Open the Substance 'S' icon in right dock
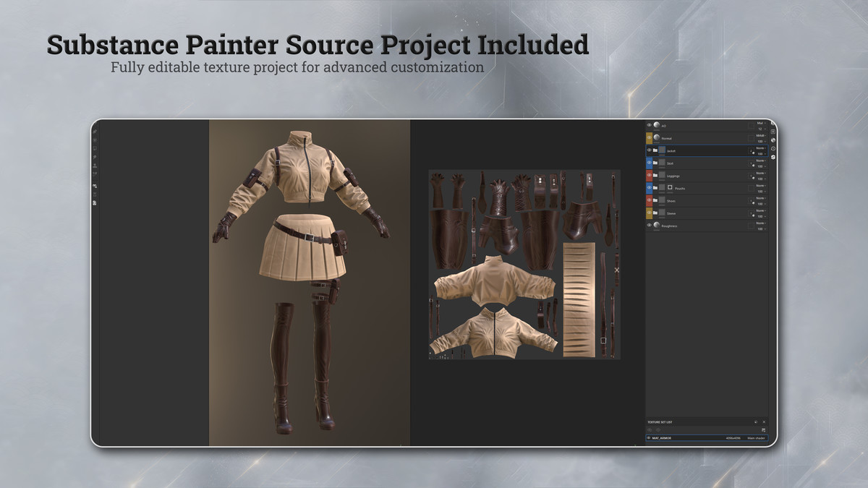The width and height of the screenshot is (868, 488). (773, 157)
